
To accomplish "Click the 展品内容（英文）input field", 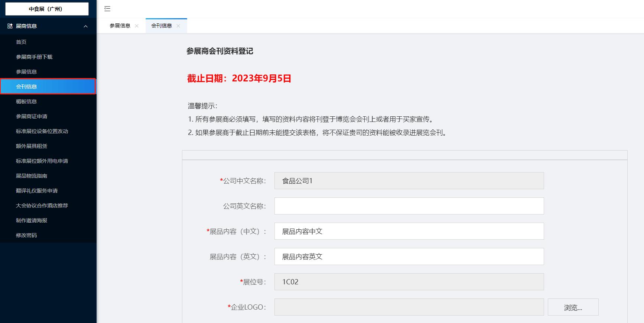I will point(409,256).
